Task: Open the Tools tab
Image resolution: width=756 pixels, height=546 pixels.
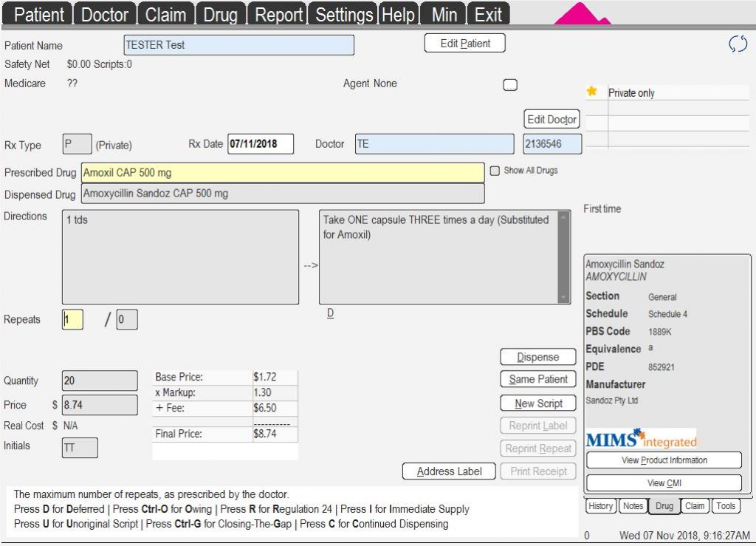Action: [x=726, y=506]
